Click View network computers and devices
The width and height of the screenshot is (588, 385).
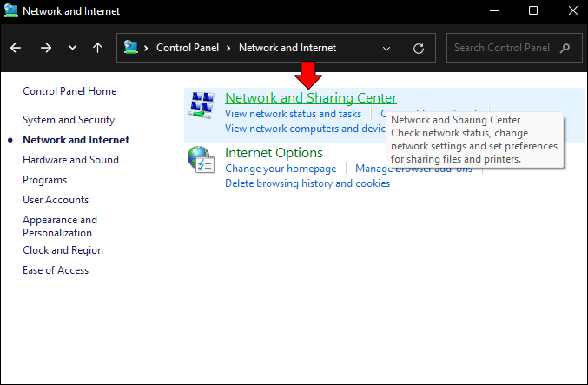[305, 129]
